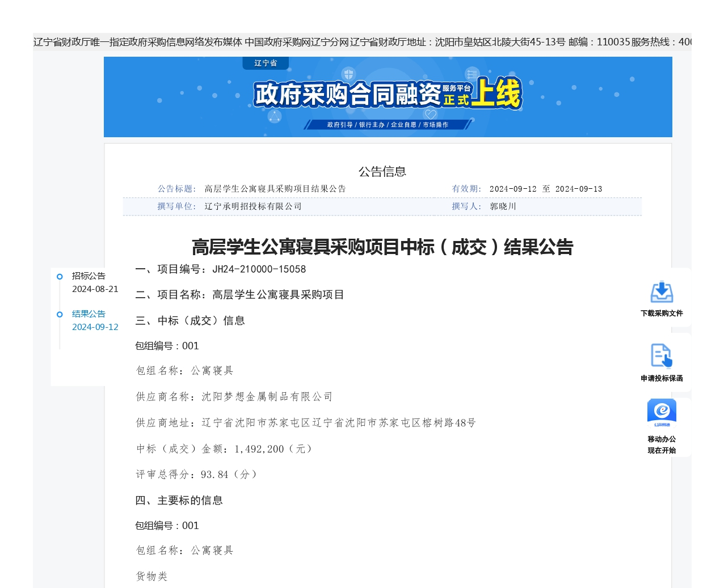Screen dimensions: 724x588
Task: Click the download procurement file icon
Action: point(662,292)
